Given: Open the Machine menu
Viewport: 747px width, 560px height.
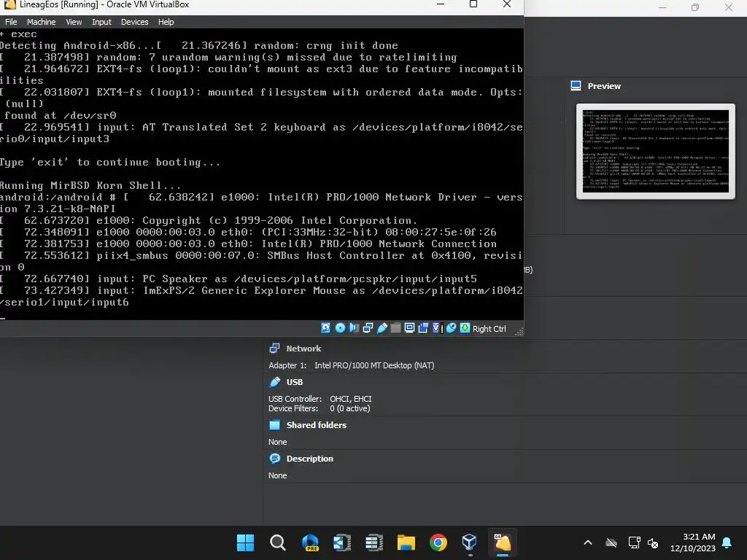Looking at the screenshot, I should click(41, 22).
